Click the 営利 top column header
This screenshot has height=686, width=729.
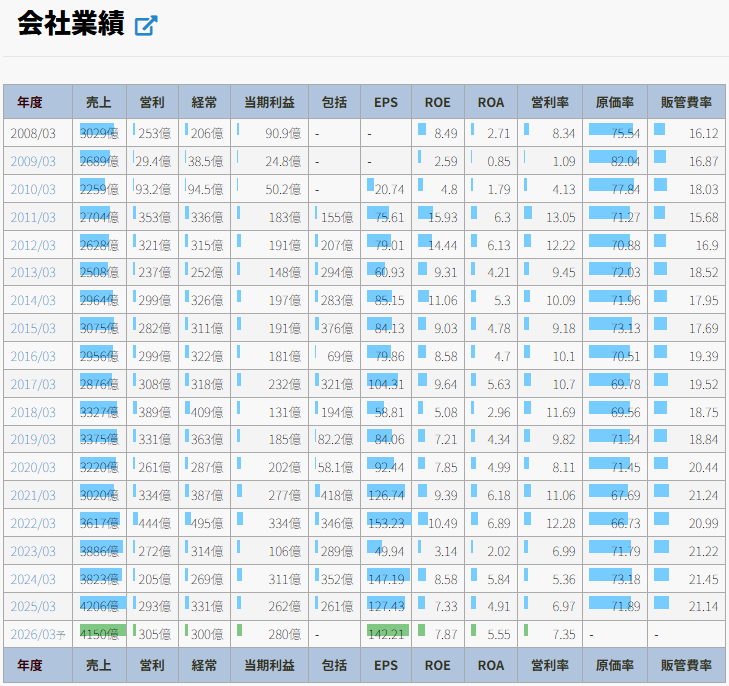[152, 102]
